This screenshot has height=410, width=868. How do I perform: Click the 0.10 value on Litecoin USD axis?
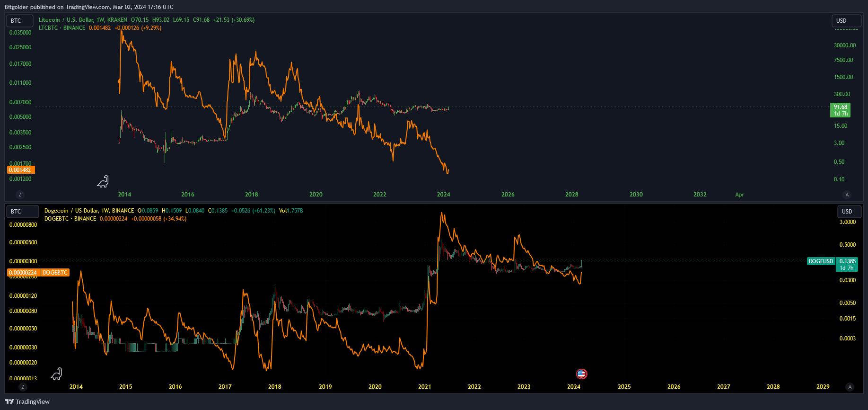[x=839, y=179]
